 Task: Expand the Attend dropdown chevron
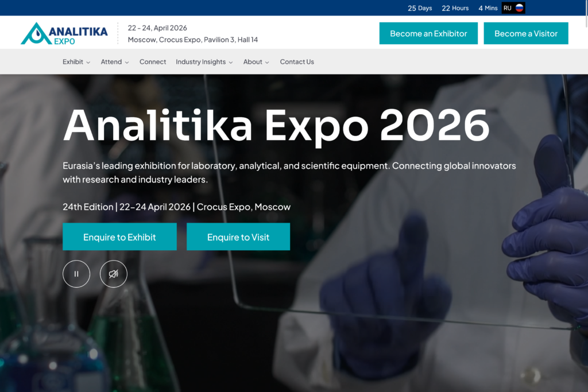127,62
